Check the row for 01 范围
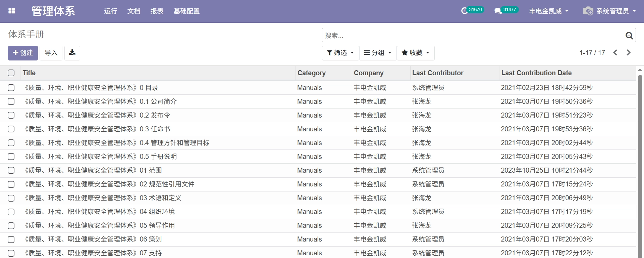This screenshot has height=258, width=644. click(11, 170)
